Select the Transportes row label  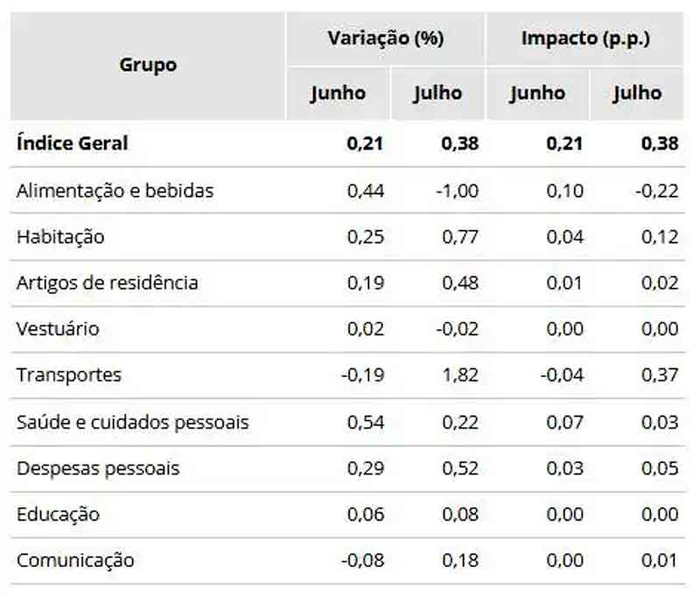(x=69, y=375)
